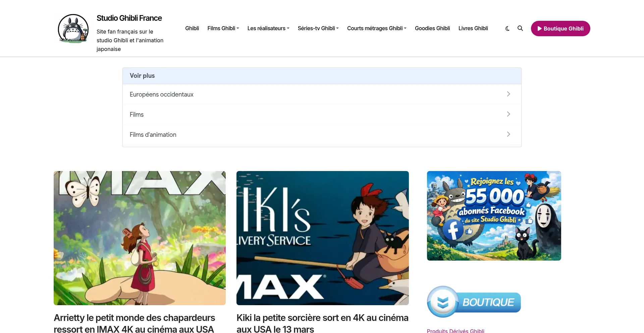The height and width of the screenshot is (333, 644).
Task: Expand the Courts métrages Ghibli dropdown
Action: pos(377,28)
